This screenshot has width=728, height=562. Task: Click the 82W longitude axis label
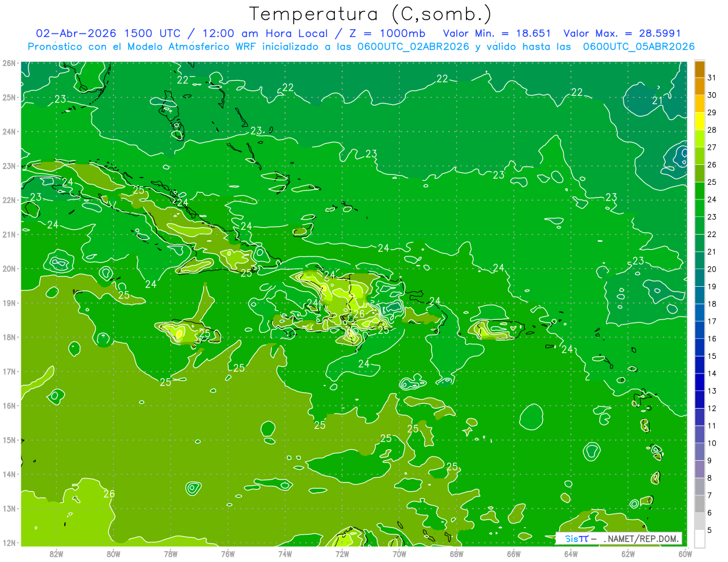[56, 554]
